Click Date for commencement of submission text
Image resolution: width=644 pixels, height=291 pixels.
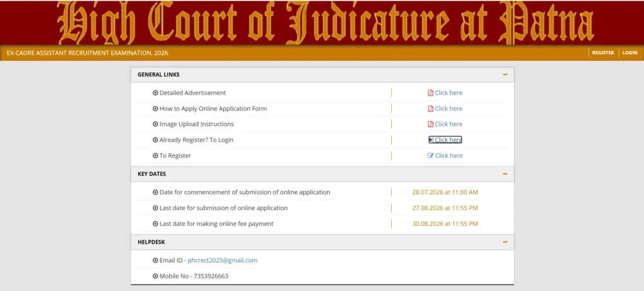click(245, 192)
